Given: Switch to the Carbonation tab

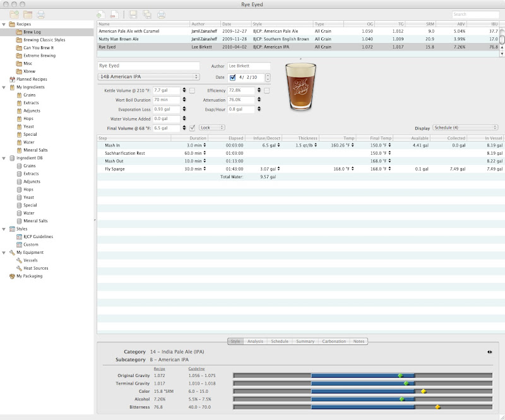Looking at the screenshot, I should pos(333,342).
